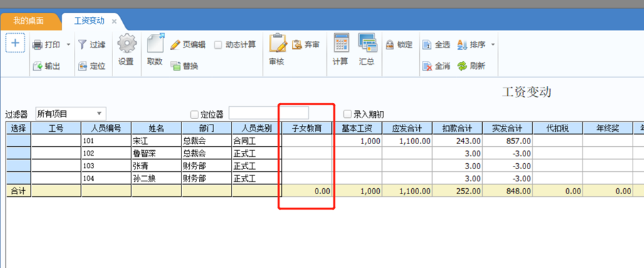Click the 合计 row label
This screenshot has height=268, width=644.
[x=18, y=191]
